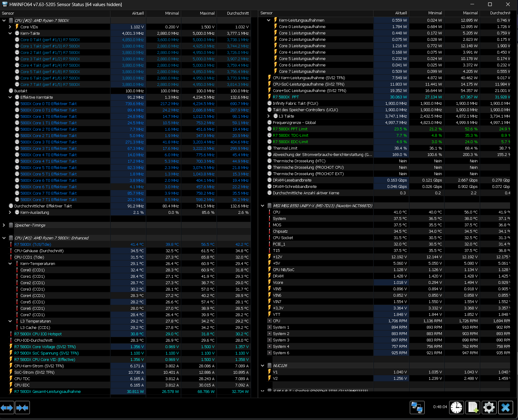Click the clock icon beside Infinity Fabric Takt (FCLK)
This screenshot has height=420, width=518.
270,103
